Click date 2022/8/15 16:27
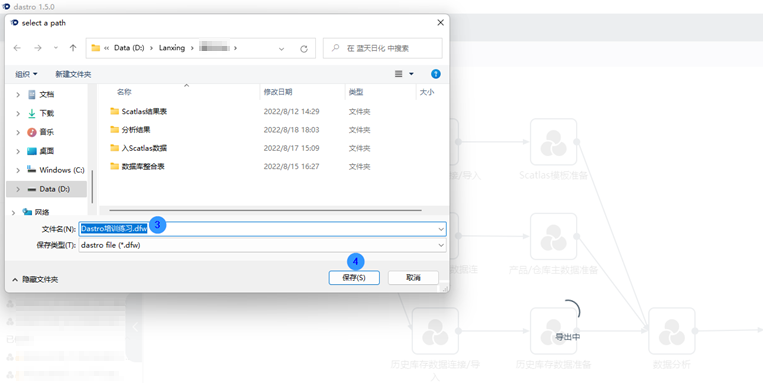763x383 pixels. (291, 166)
